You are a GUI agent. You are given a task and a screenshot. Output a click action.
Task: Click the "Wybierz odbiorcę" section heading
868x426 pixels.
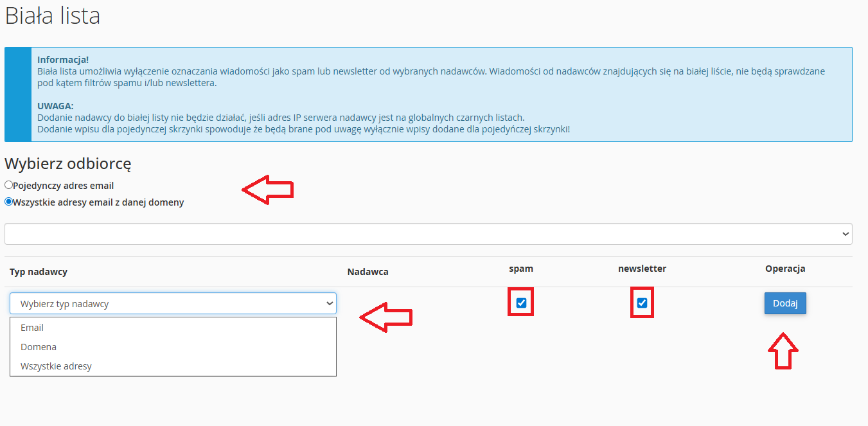pyautogui.click(x=68, y=164)
